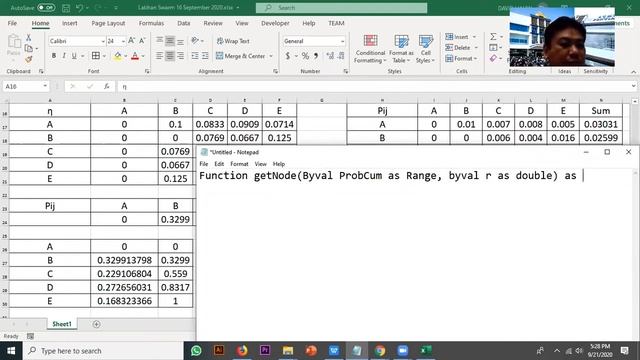Click Increase Font Size icon
640x360 pixels.
(x=131, y=40)
